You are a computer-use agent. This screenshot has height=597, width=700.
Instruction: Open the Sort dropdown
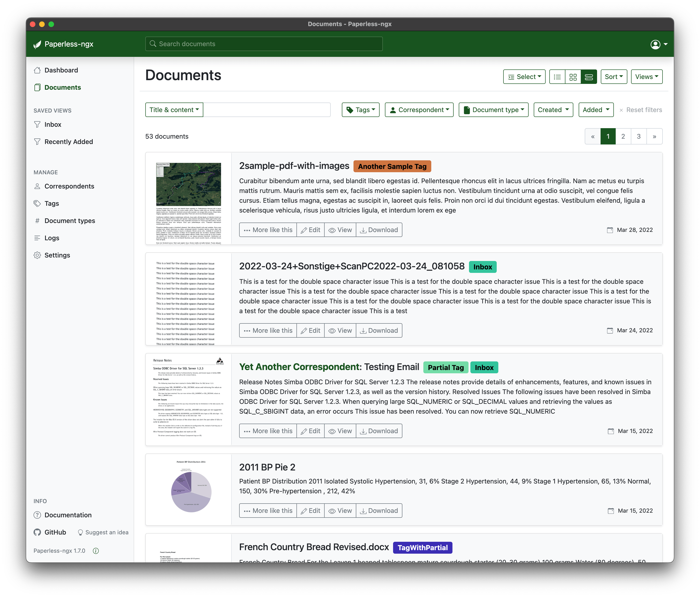click(614, 77)
